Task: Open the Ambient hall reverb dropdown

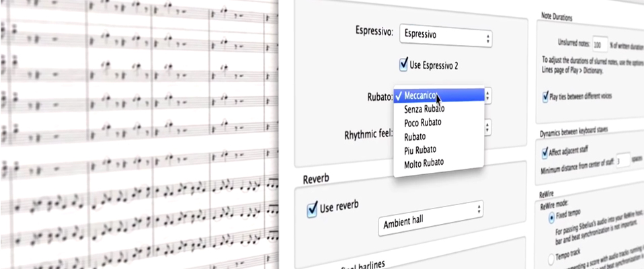Action: 430,218
